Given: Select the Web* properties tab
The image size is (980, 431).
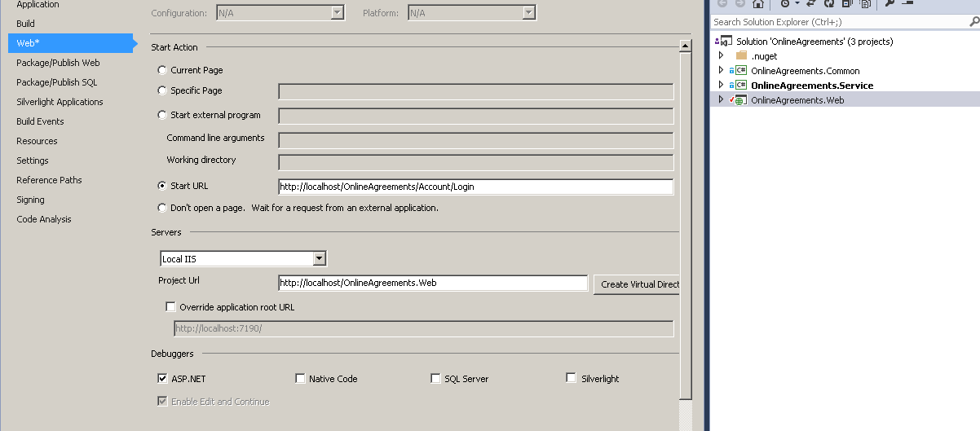Looking at the screenshot, I should click(70, 43).
